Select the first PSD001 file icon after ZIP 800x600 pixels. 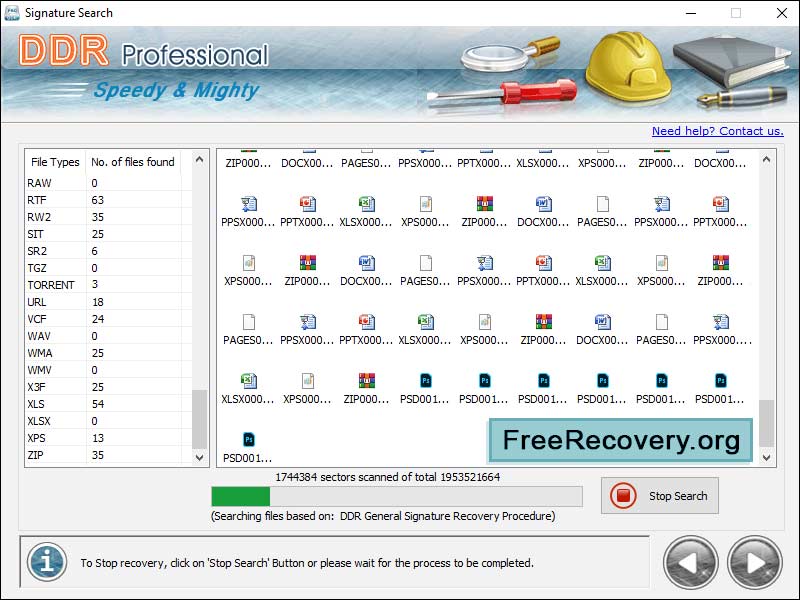pos(426,381)
